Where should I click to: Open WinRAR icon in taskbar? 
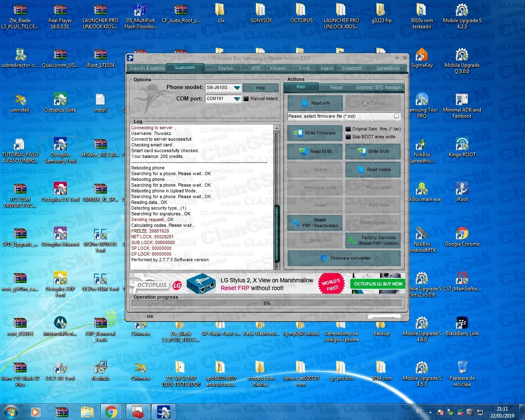coord(62,412)
